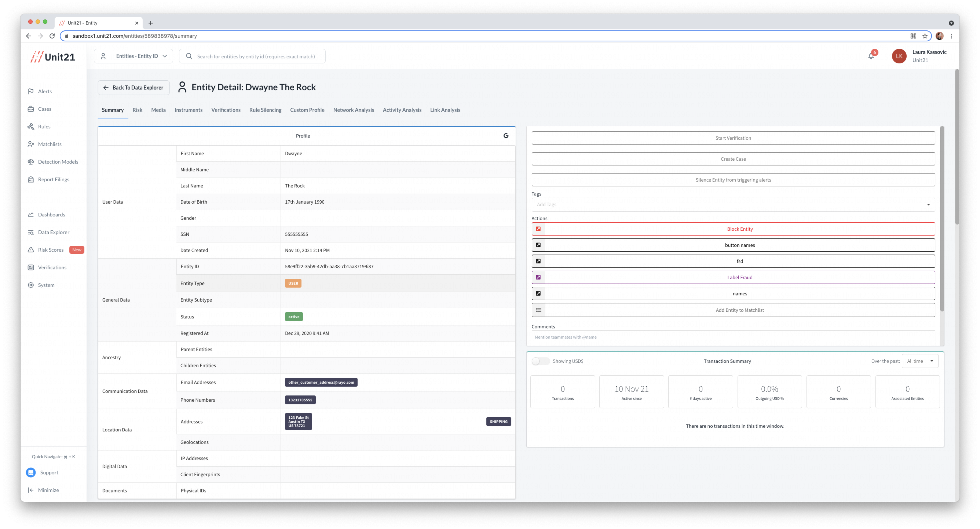Click the Support chat icon
The width and height of the screenshot is (980, 529).
pyautogui.click(x=31, y=472)
